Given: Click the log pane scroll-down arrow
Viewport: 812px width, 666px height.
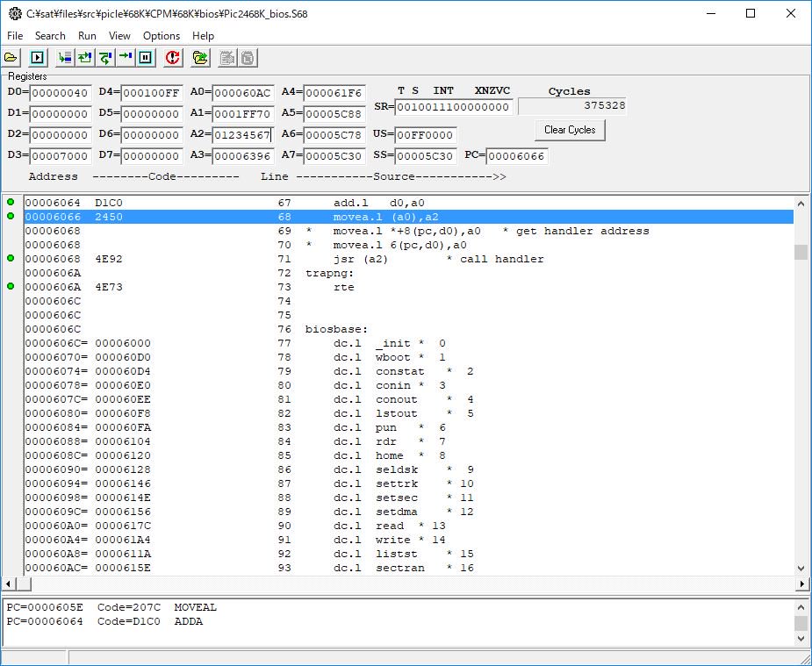Looking at the screenshot, I should tap(801, 638).
